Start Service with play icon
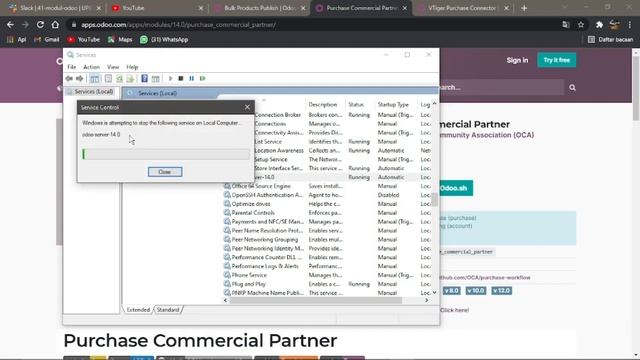The width and height of the screenshot is (640, 360). pyautogui.click(x=171, y=78)
